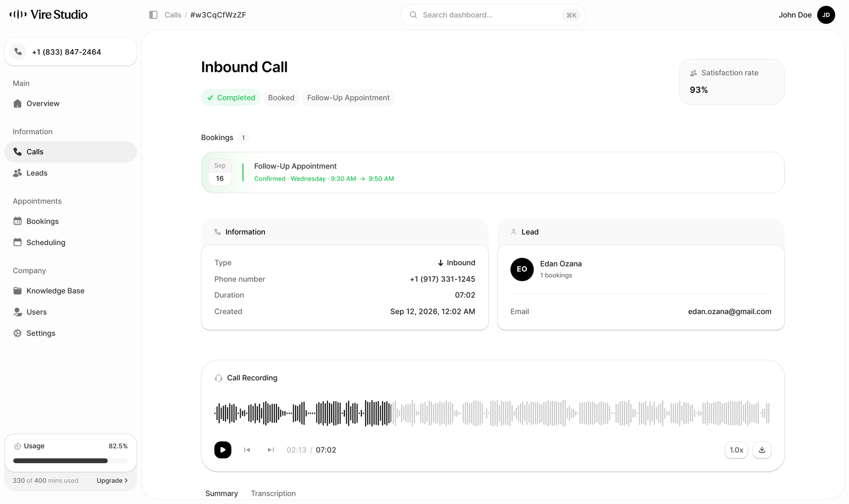Open Scheduling page
Viewport: 849px width, 504px height.
point(71,242)
